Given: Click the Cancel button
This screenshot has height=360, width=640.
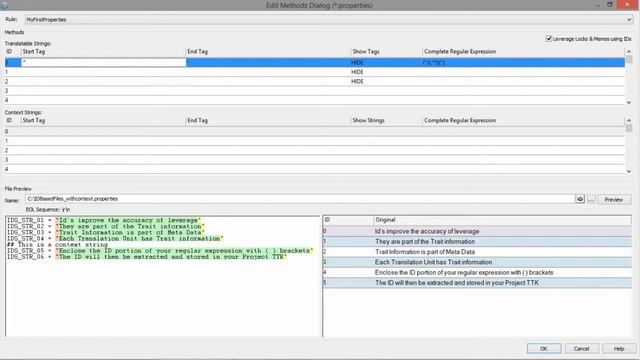Looking at the screenshot, I should point(581,349).
